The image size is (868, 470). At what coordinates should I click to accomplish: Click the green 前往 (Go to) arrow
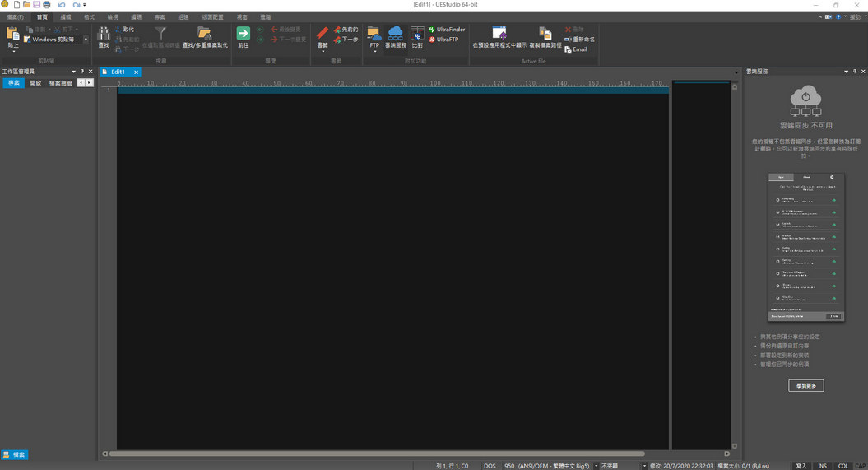[243, 36]
